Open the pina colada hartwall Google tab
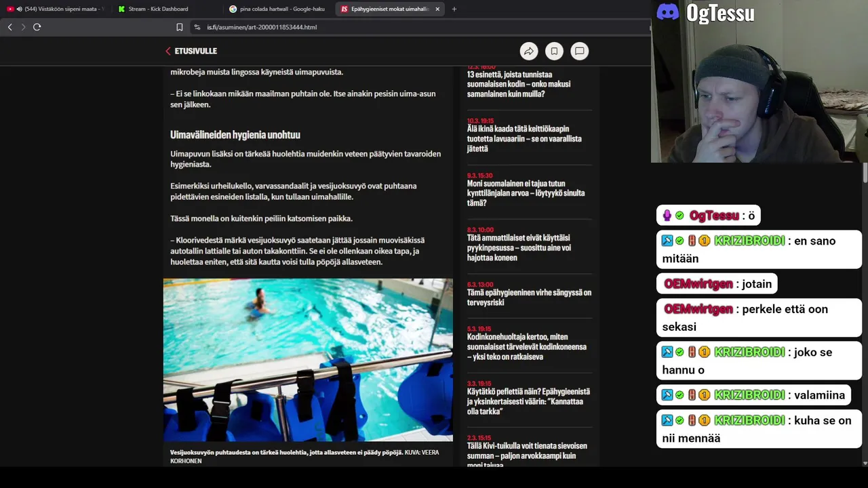The width and height of the screenshot is (868, 488). tap(277, 9)
